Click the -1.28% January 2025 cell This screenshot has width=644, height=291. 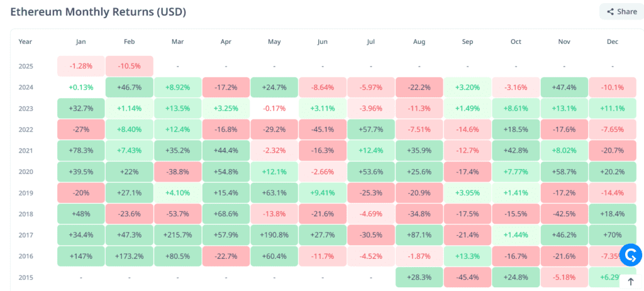click(x=80, y=65)
